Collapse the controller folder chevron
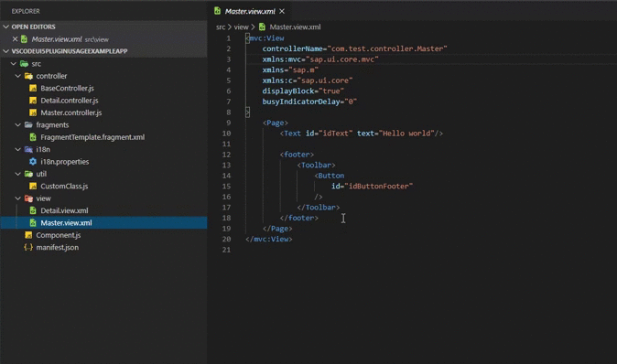The height and width of the screenshot is (364, 617). point(18,76)
